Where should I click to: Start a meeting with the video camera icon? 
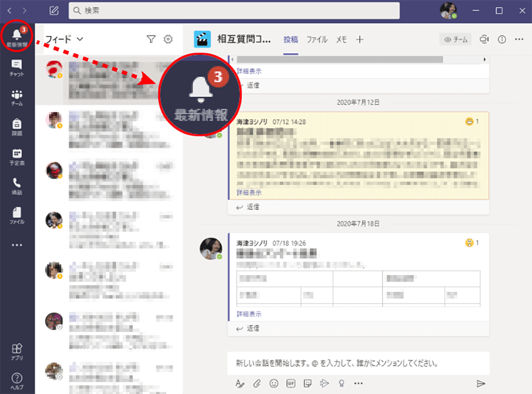pos(484,40)
